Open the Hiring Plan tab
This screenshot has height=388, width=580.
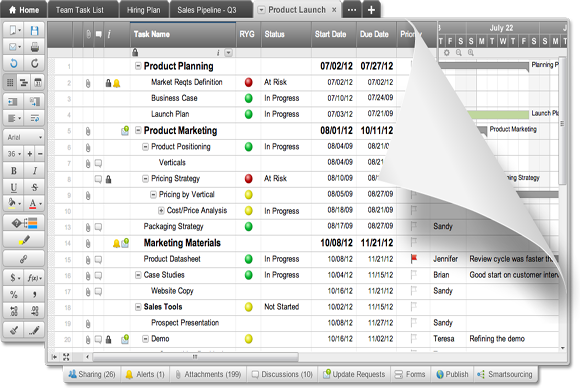pyautogui.click(x=144, y=10)
